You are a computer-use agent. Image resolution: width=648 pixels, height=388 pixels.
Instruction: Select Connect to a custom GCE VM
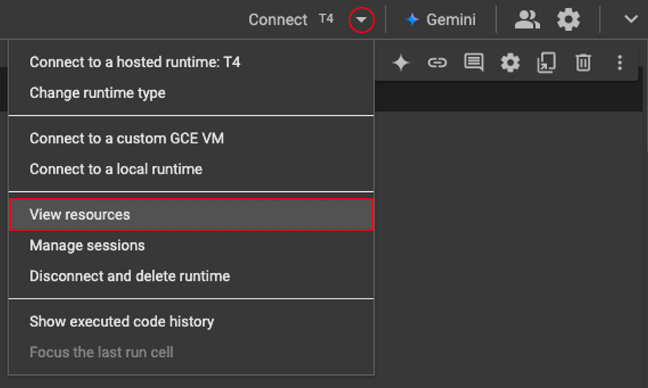click(x=191, y=138)
